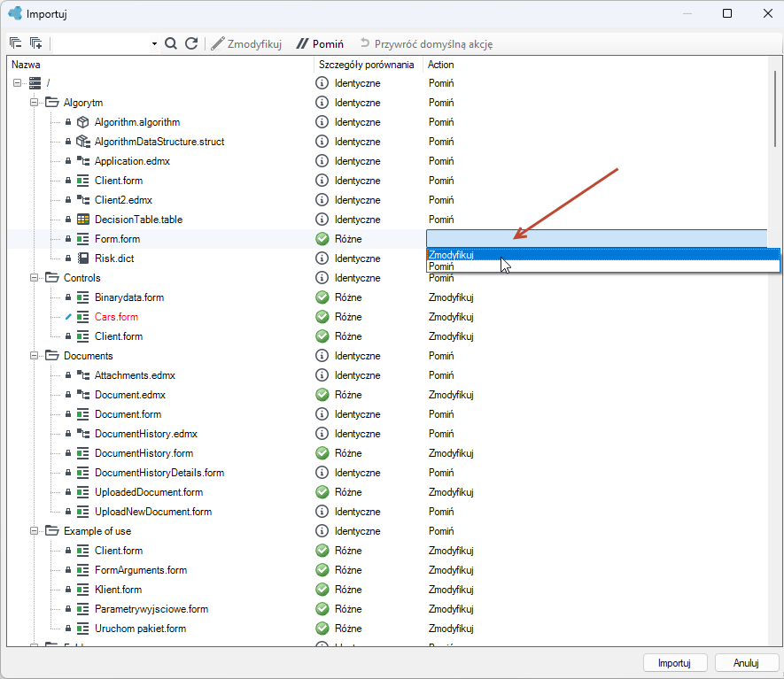Click the info icon in Risk.dict row
784x679 pixels.
coord(322,258)
